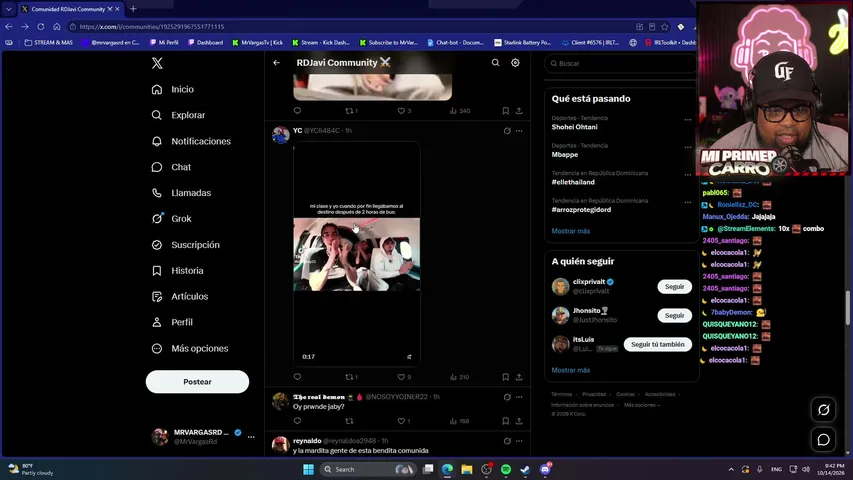Image resolution: width=853 pixels, height=480 pixels.
Task: Bookmark The real demon's post
Action: (x=505, y=421)
